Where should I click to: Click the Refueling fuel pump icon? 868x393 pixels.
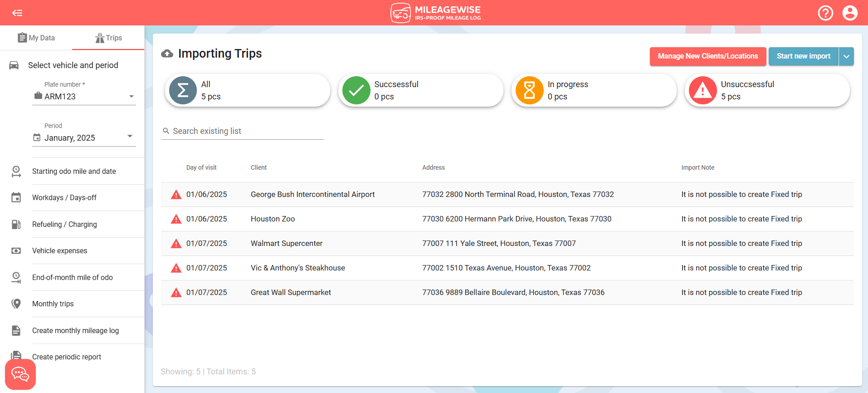click(16, 224)
